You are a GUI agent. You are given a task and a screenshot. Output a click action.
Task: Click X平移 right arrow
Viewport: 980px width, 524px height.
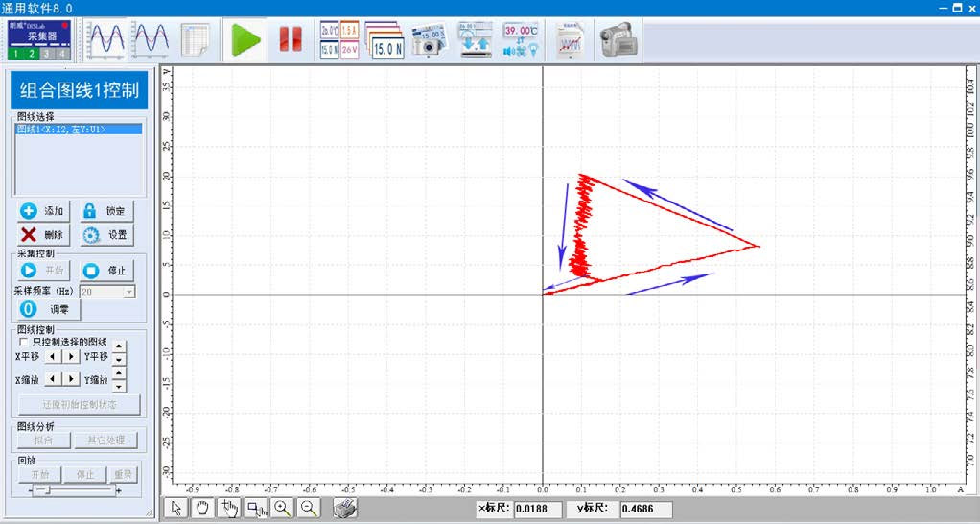coord(72,356)
